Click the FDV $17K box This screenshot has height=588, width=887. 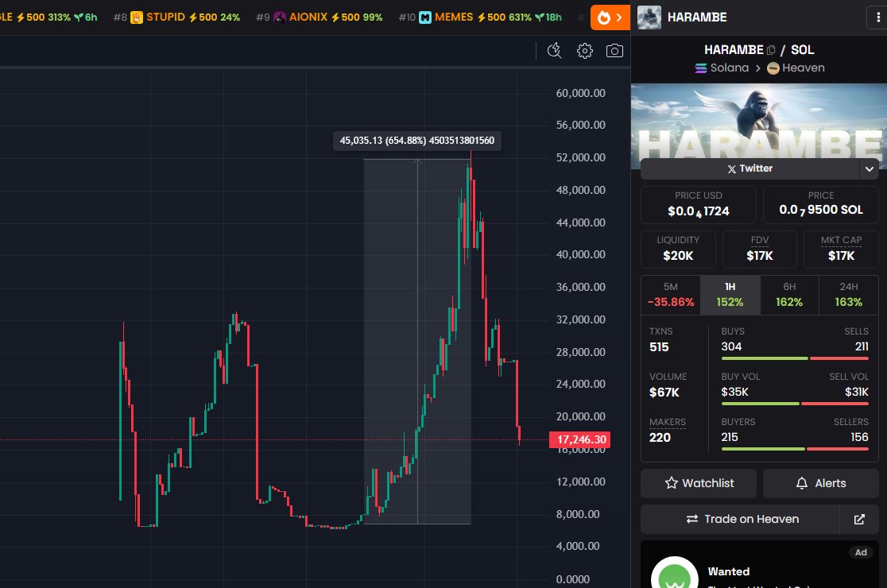tap(759, 250)
